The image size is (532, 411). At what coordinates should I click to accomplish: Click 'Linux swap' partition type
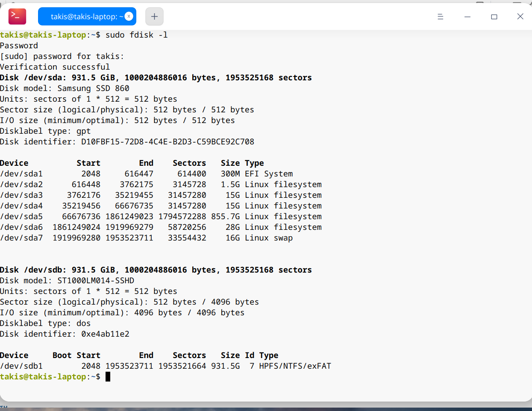point(269,238)
